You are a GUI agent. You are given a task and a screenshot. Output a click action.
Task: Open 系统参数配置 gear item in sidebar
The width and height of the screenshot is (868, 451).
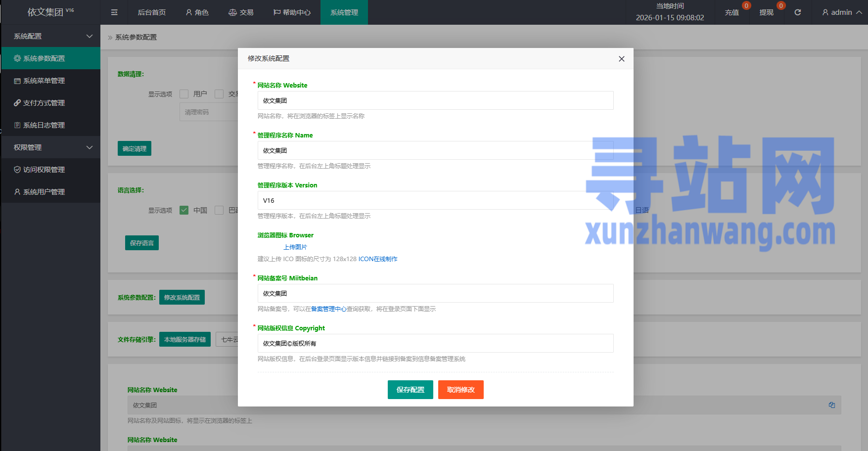coord(44,58)
